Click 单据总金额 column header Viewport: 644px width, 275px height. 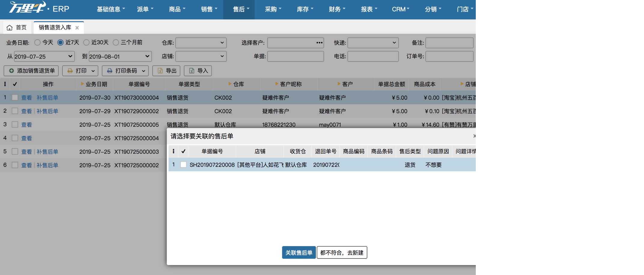(391, 84)
